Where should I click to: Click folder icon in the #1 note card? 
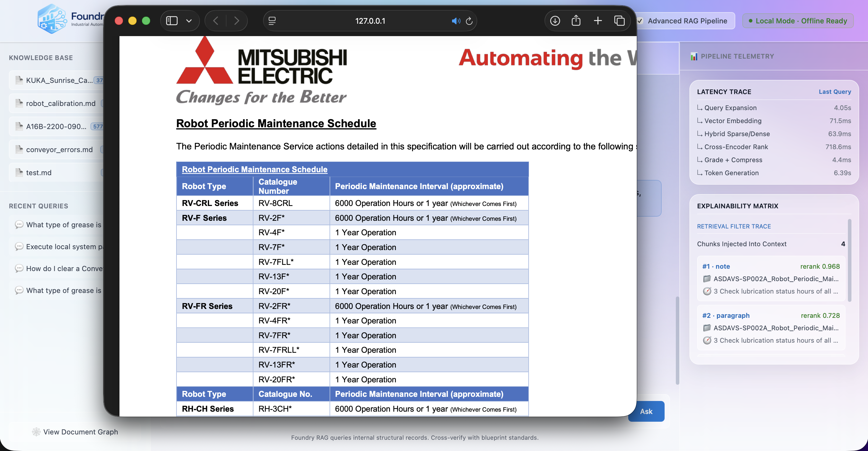coord(707,279)
